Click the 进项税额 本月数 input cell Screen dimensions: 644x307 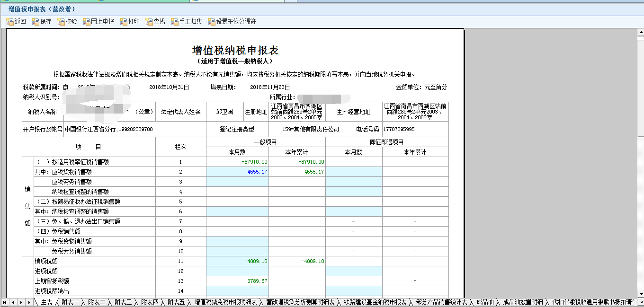click(238, 271)
